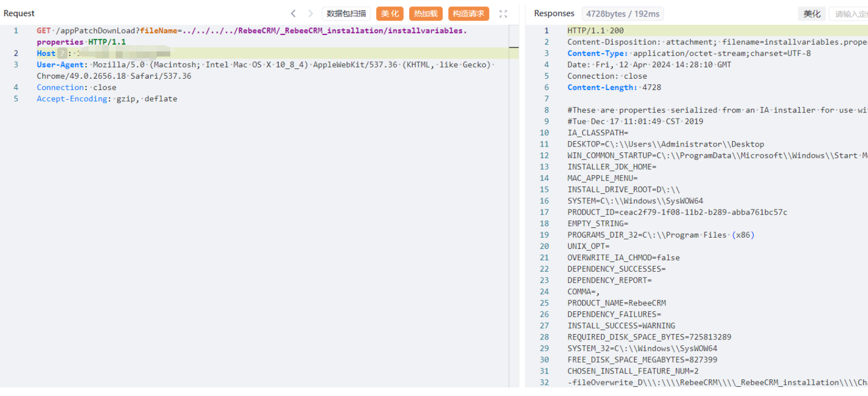
Task: Click the Date: Fri, 12 Apr 2024 line
Action: pyautogui.click(x=649, y=65)
